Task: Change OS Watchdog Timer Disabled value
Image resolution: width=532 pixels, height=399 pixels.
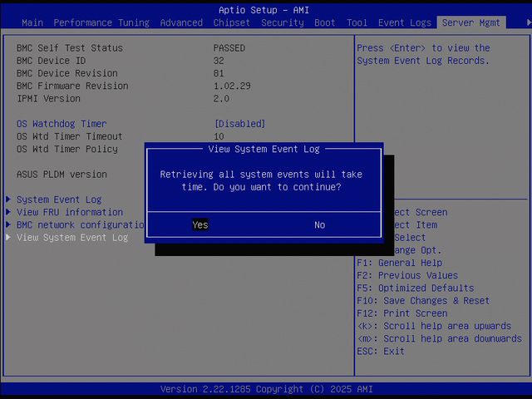Action: click(x=239, y=124)
